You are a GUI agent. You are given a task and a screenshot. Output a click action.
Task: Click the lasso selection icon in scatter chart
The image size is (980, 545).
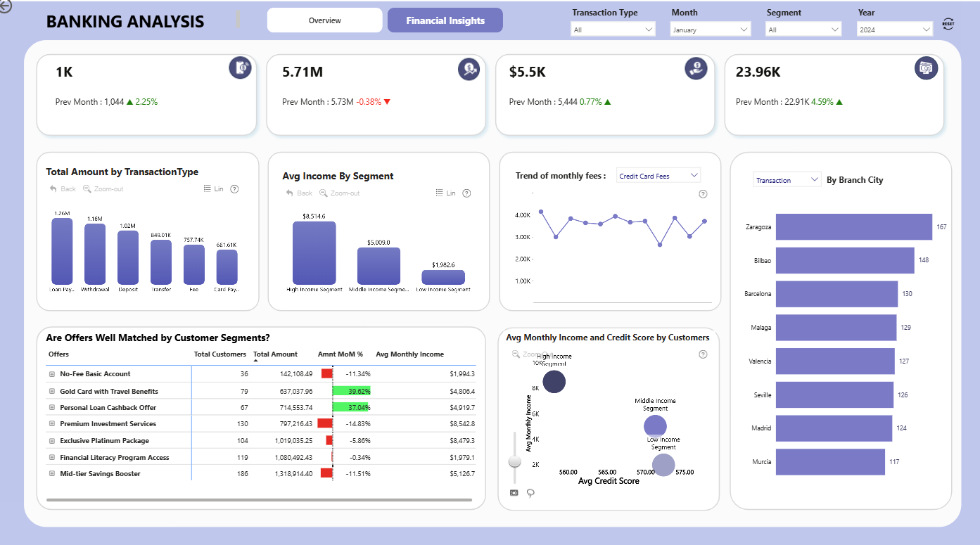(530, 493)
